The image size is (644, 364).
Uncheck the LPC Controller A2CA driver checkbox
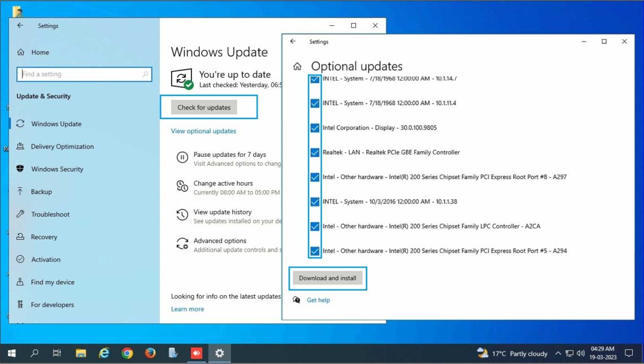pyautogui.click(x=315, y=226)
